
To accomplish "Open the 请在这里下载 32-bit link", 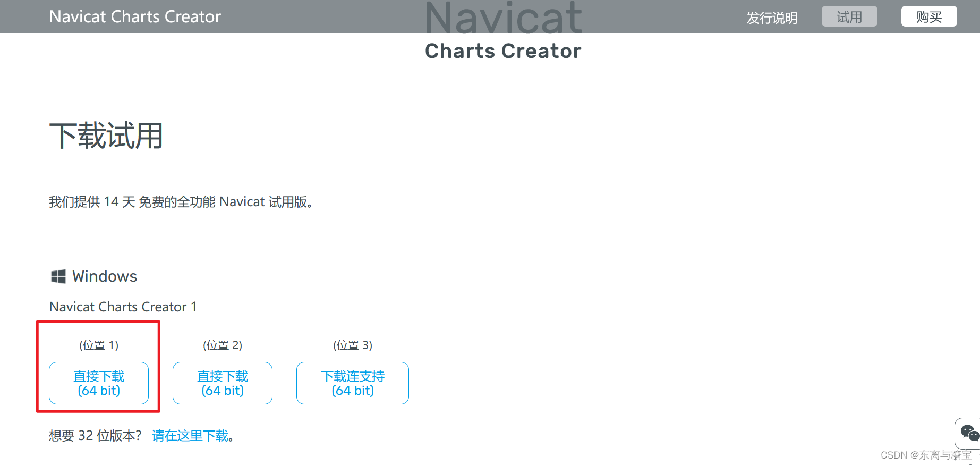I will pos(190,436).
